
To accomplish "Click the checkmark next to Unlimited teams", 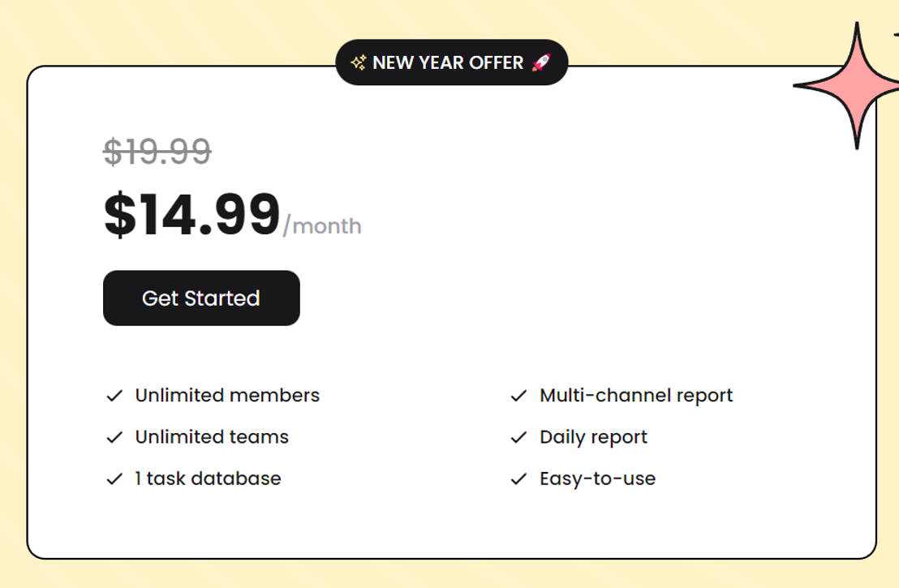I will [x=114, y=437].
